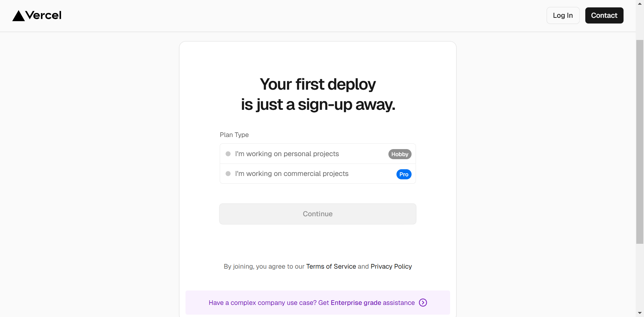Open the Privacy Policy link
Viewport: 644px width, 317px height.
(x=391, y=266)
